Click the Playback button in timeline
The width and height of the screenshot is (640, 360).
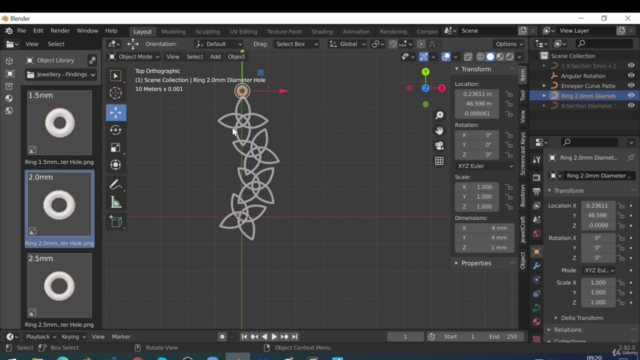(41, 337)
